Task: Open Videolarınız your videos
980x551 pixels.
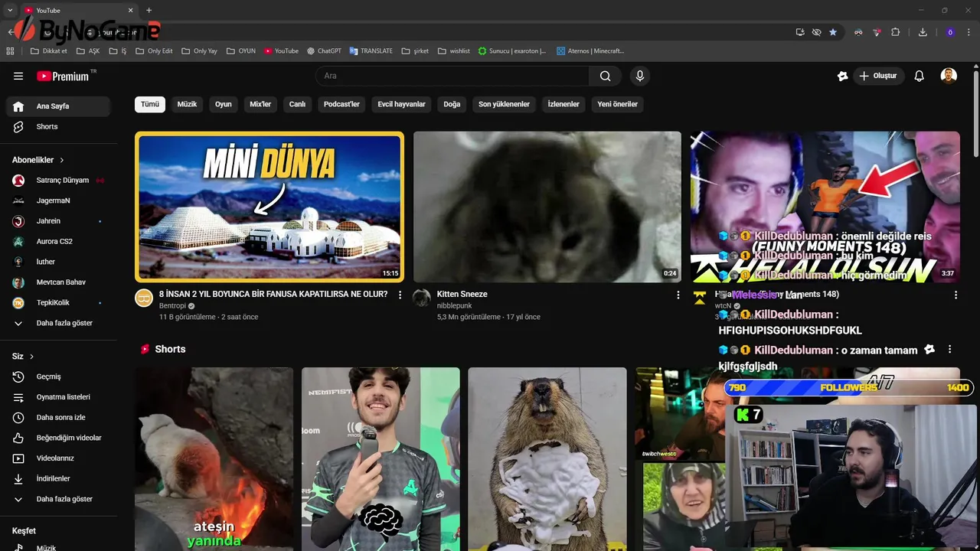Action: click(58, 458)
